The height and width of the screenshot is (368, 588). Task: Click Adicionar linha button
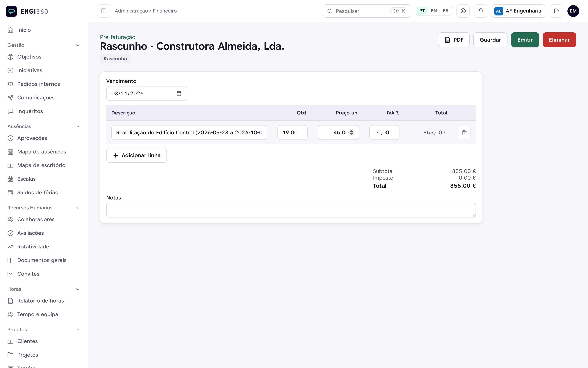pos(136,155)
